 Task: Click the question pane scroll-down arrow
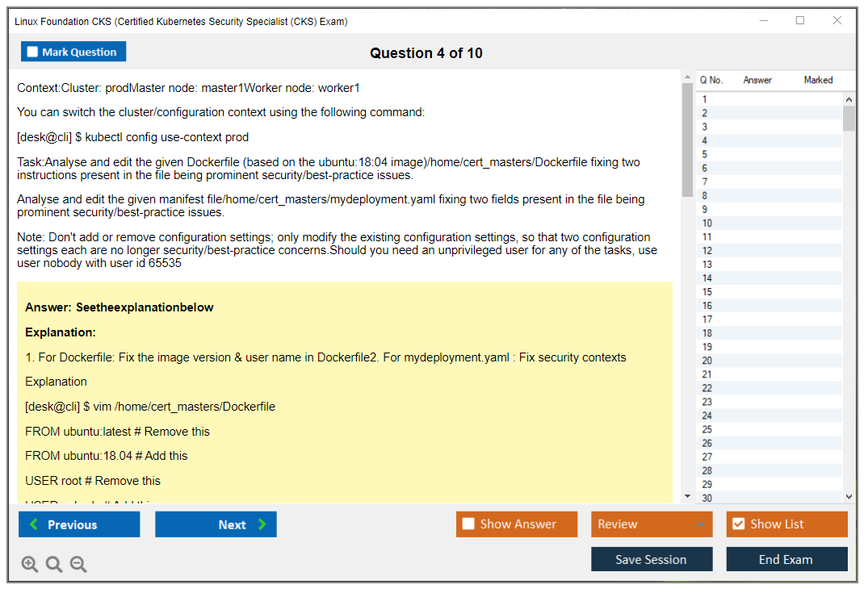687,496
